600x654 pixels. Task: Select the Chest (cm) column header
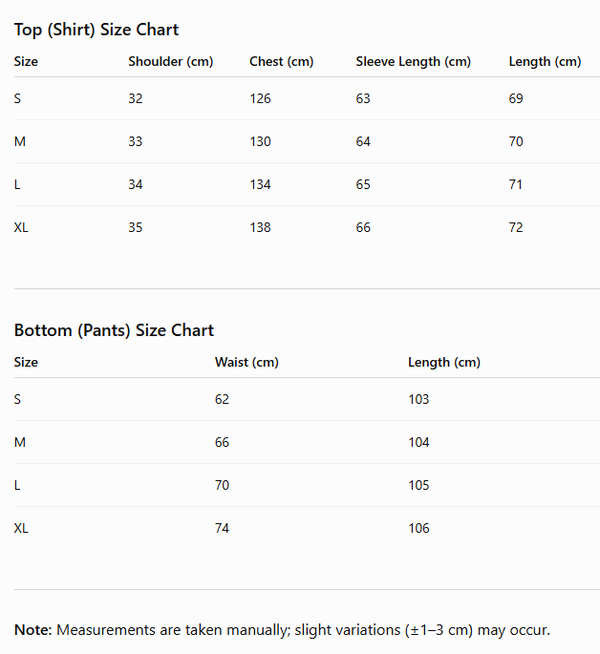281,62
